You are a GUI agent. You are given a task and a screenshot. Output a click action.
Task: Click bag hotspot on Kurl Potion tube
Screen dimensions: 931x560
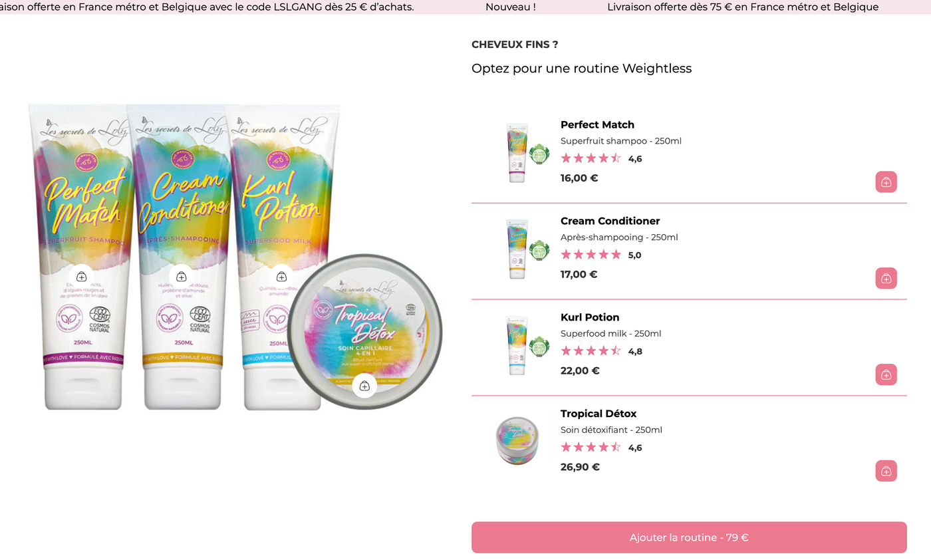coord(281,277)
